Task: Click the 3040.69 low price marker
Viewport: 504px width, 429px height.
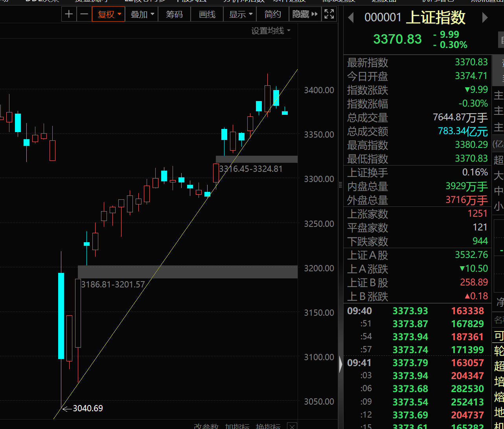Action: point(88,409)
